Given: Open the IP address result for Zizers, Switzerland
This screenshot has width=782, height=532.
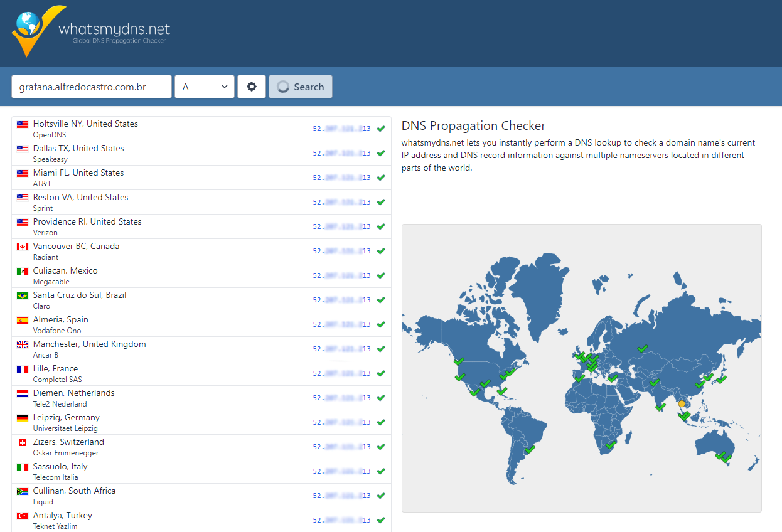Looking at the screenshot, I should pyautogui.click(x=342, y=447).
